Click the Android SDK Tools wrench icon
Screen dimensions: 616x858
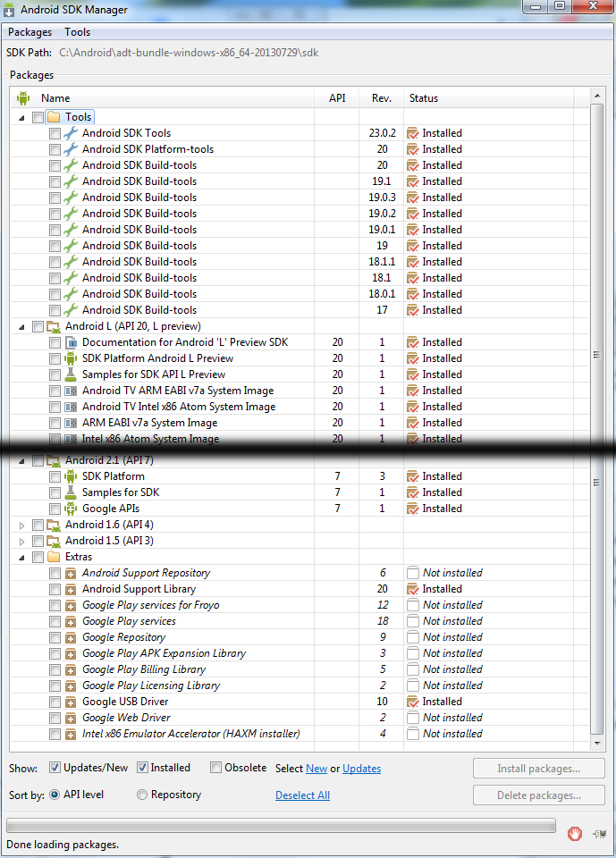point(71,133)
